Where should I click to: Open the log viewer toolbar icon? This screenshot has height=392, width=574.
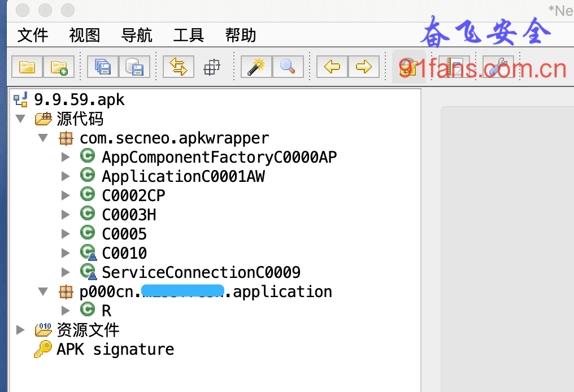tap(454, 67)
